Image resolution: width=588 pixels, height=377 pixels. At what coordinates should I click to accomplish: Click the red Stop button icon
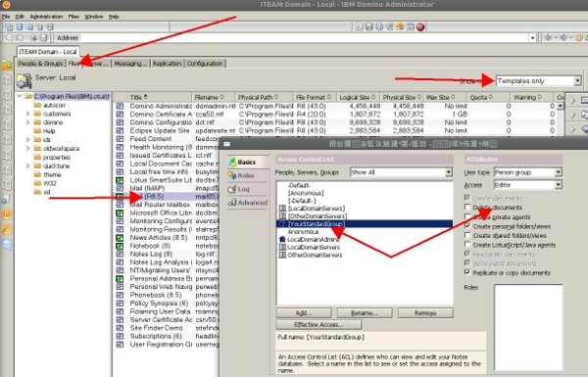420,27
